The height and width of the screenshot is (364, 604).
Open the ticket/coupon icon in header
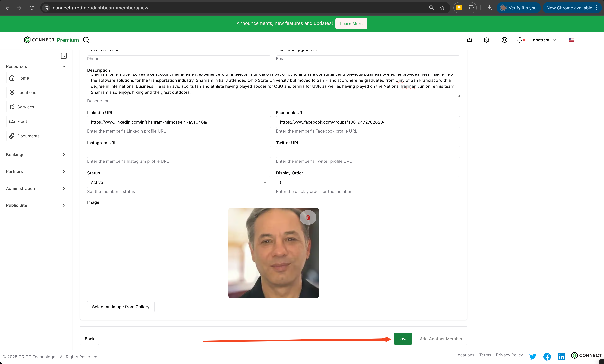469,40
